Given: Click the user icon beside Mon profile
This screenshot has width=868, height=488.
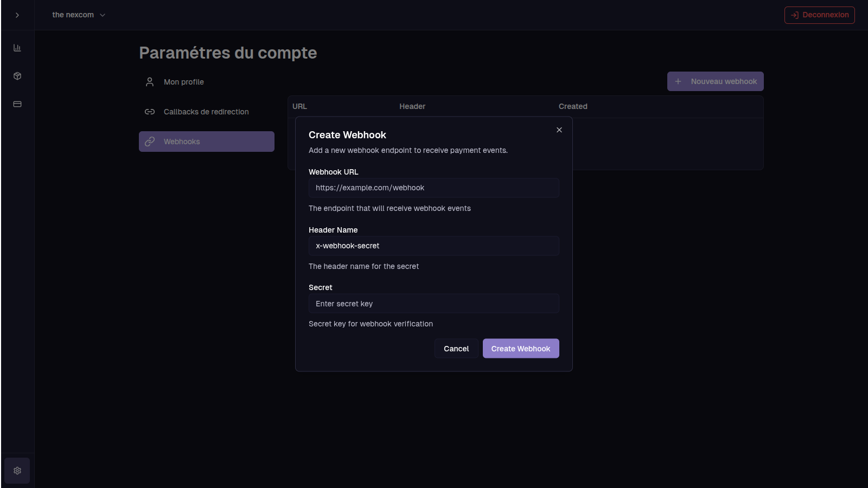Looking at the screenshot, I should coord(150,82).
